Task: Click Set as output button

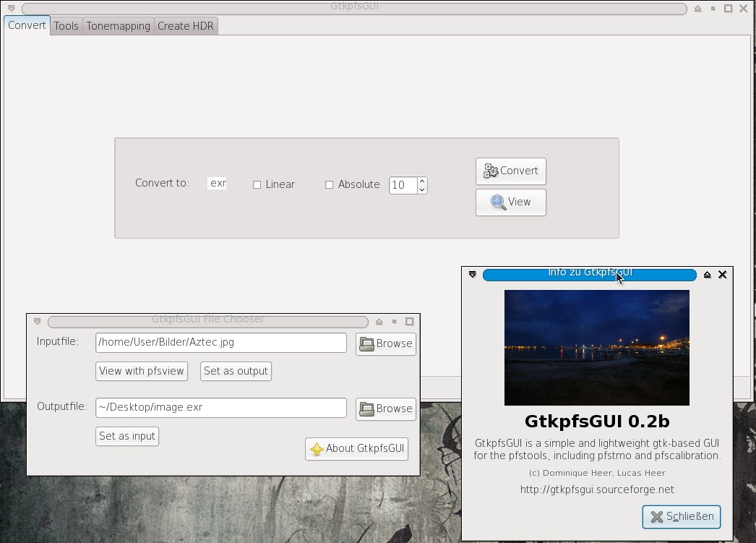Action: pos(236,372)
